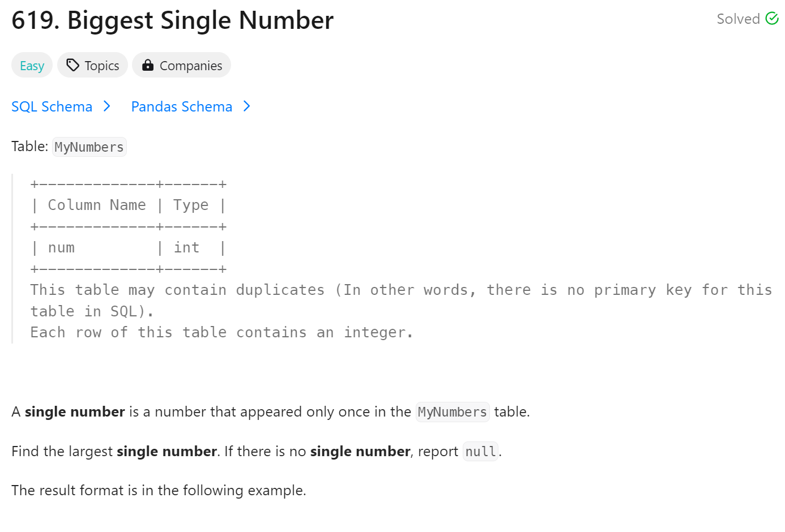The image size is (785, 532).
Task: Click the MyNumbers table name code tag
Action: (89, 147)
